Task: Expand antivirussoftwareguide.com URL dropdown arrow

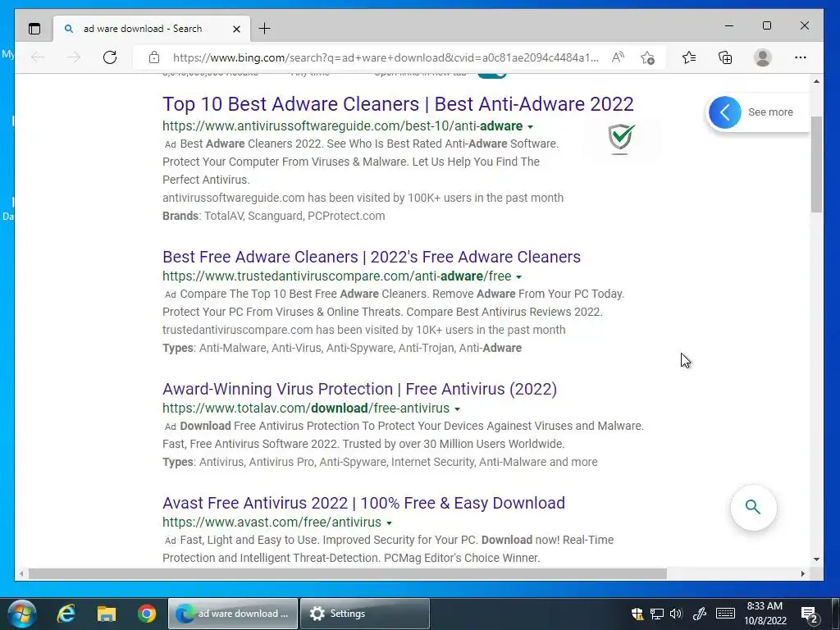Action: coord(531,127)
